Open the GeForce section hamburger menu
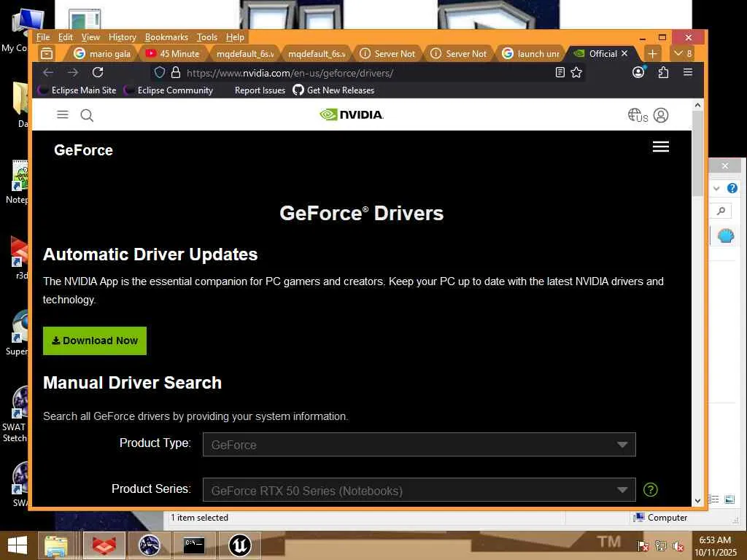Image resolution: width=747 pixels, height=560 pixels. tap(661, 147)
